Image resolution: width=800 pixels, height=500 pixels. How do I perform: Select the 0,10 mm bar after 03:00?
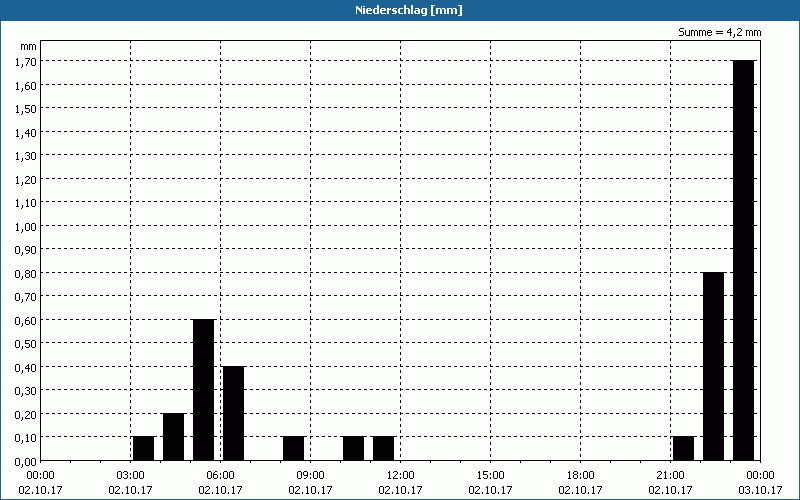(143, 448)
